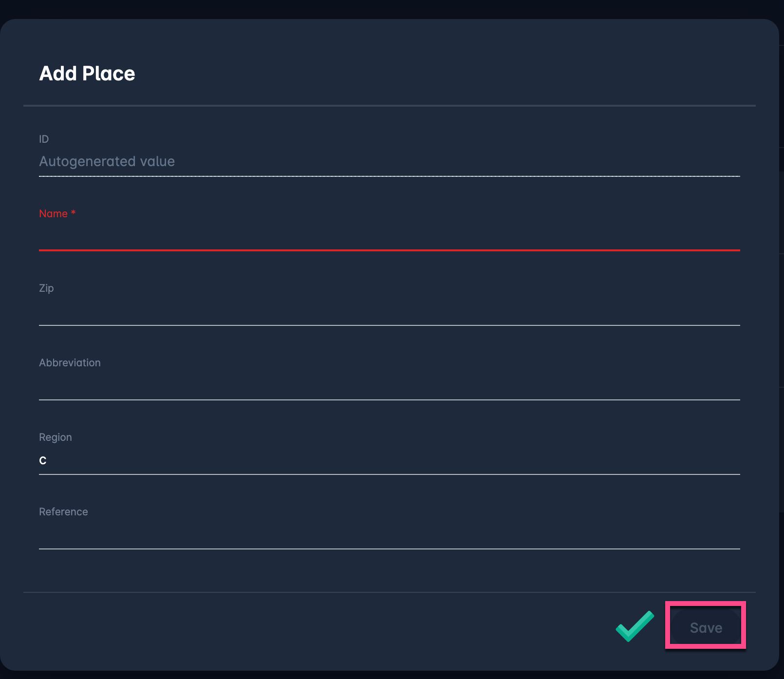
Task: Click the Abbreviation field label
Action: click(70, 363)
